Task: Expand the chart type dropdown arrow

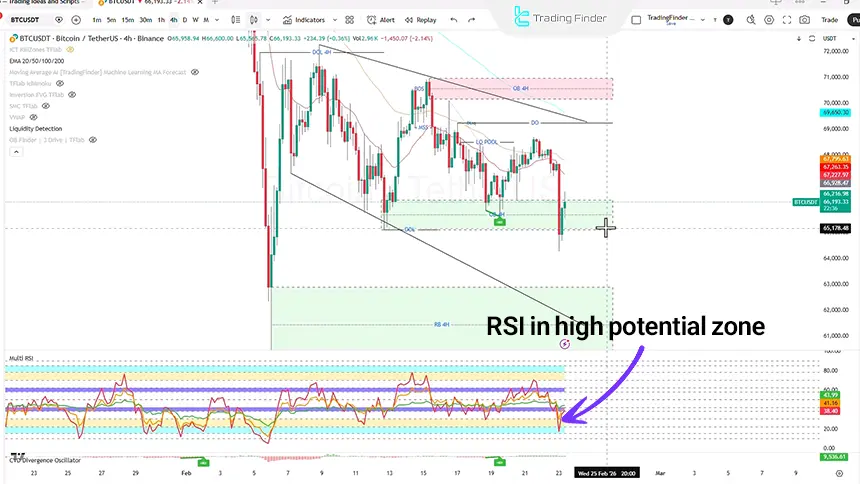Action: click(268, 20)
